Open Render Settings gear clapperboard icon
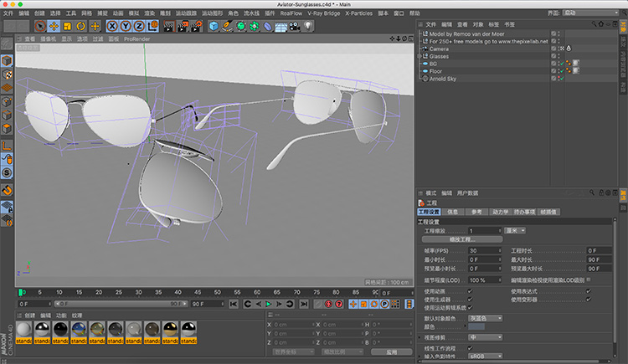This screenshot has width=628, height=364. (196, 27)
